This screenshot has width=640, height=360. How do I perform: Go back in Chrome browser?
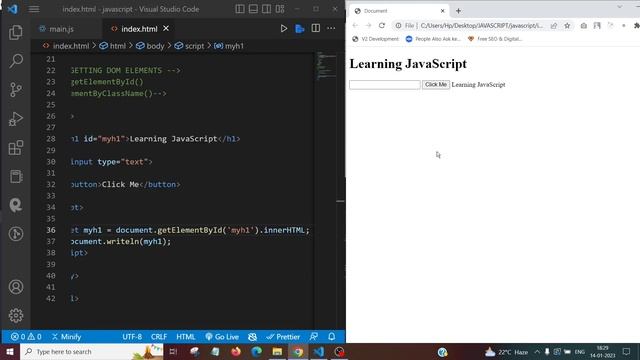pos(355,25)
